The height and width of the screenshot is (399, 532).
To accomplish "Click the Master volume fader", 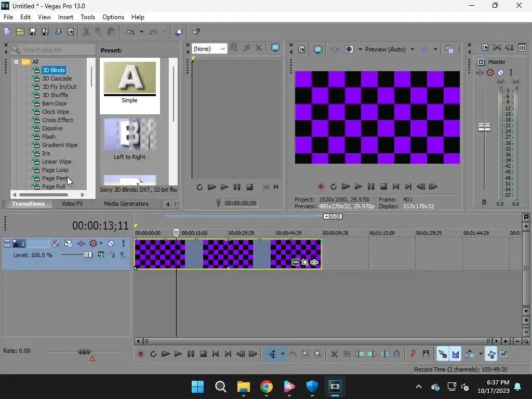I will pos(484,127).
